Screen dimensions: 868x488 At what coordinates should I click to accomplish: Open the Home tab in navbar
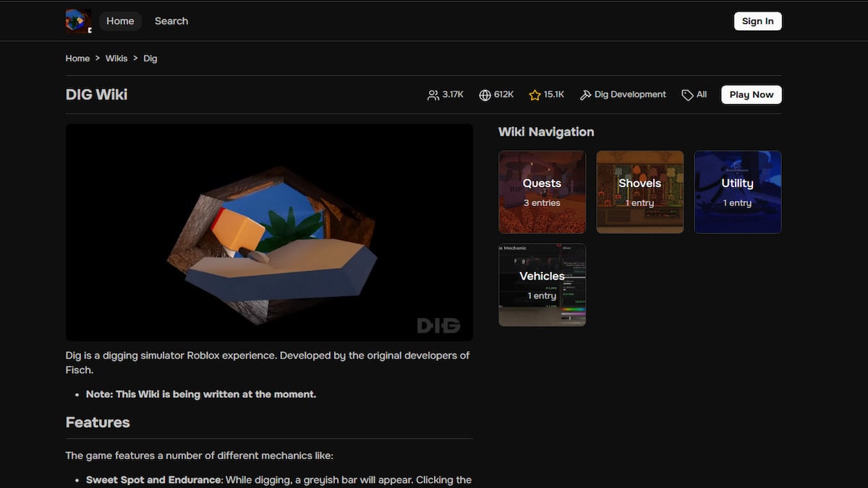(x=120, y=21)
